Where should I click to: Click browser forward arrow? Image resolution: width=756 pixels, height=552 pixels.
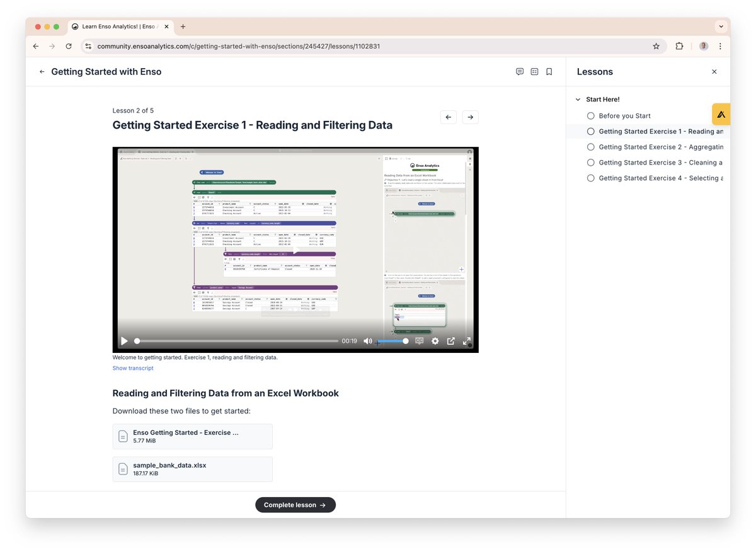(52, 46)
